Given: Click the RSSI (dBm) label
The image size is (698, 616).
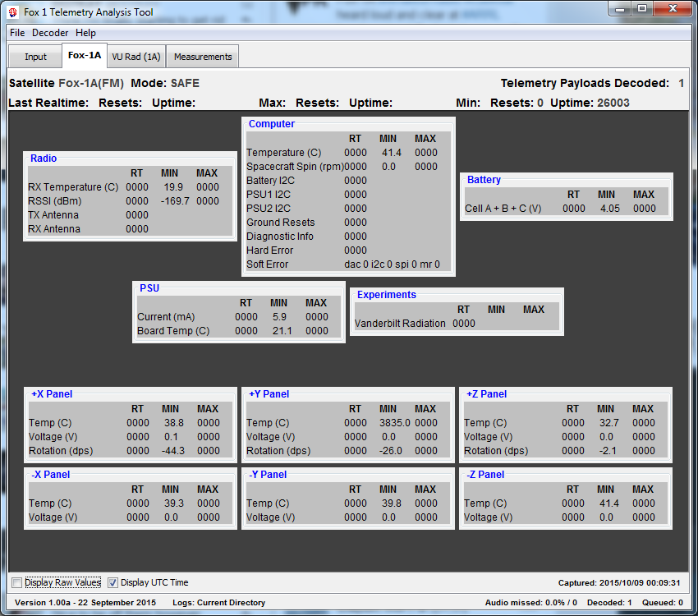Looking at the screenshot, I should coord(55,201).
